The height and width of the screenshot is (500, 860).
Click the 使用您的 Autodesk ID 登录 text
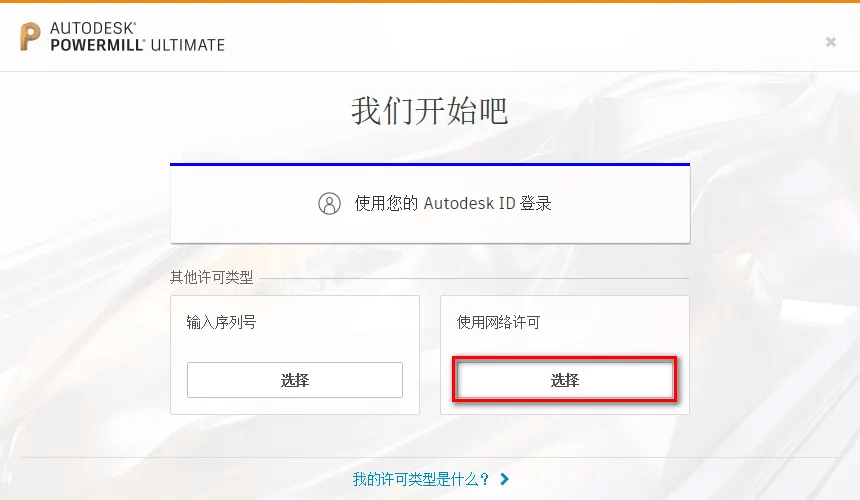click(x=453, y=203)
